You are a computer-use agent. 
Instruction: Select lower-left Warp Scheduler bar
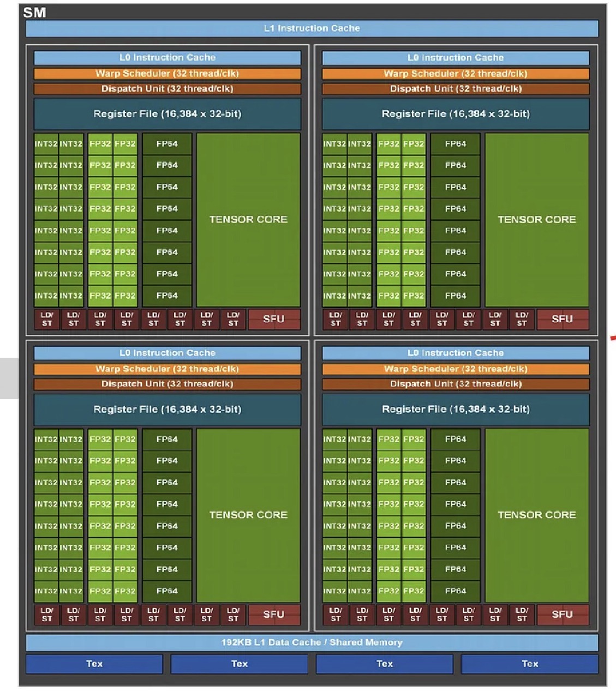coord(167,369)
